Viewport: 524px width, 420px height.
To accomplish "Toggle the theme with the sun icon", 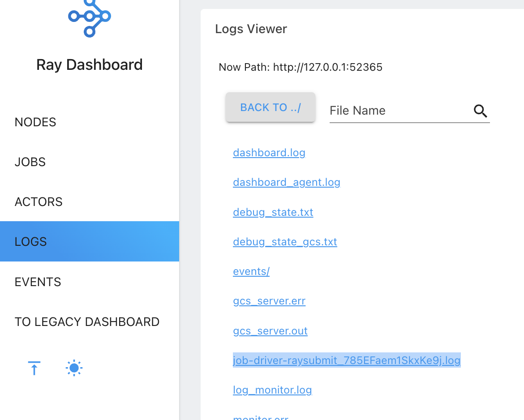I will (x=74, y=368).
